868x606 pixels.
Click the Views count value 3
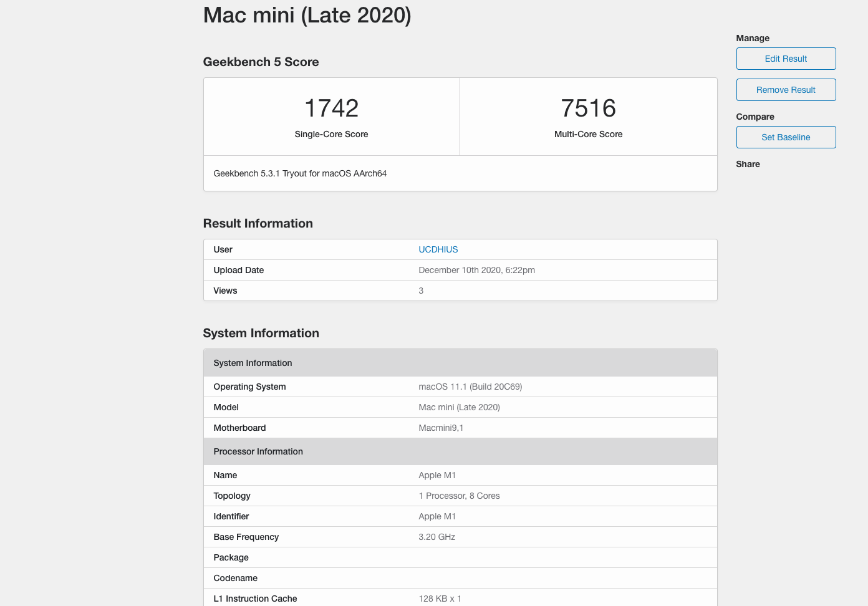(421, 291)
